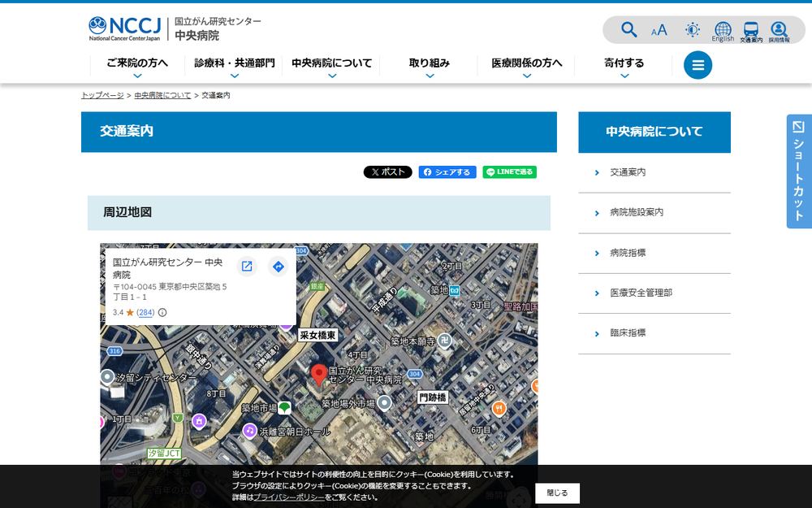812x508 pixels.
Task: Click 築地 station icon on map
Action: 455,290
